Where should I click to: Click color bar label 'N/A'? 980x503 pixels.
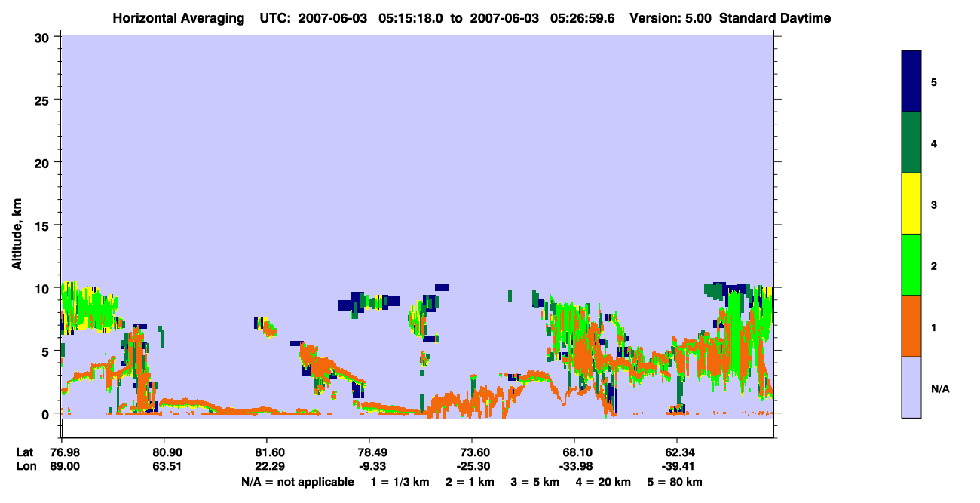coord(939,388)
